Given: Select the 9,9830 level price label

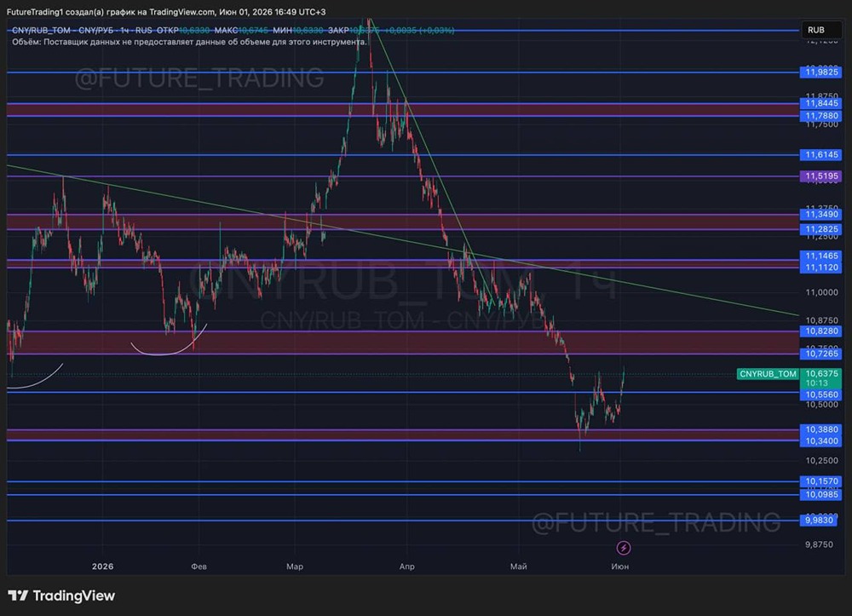Looking at the screenshot, I should pyautogui.click(x=819, y=520).
